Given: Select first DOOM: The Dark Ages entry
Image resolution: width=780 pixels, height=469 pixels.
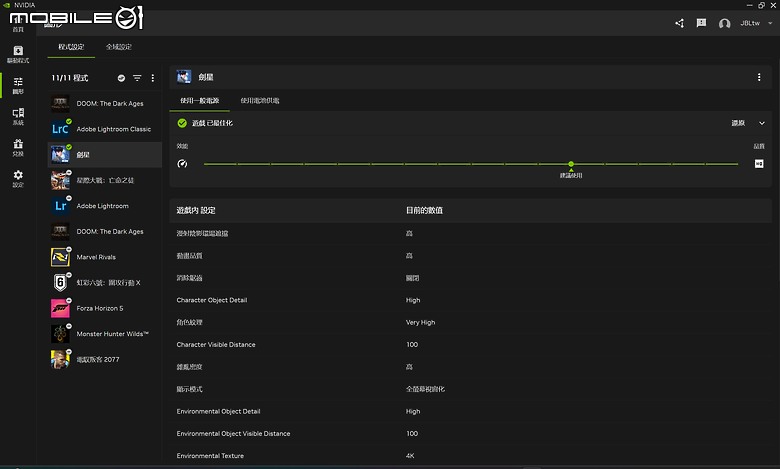Looking at the screenshot, I should tap(104, 103).
